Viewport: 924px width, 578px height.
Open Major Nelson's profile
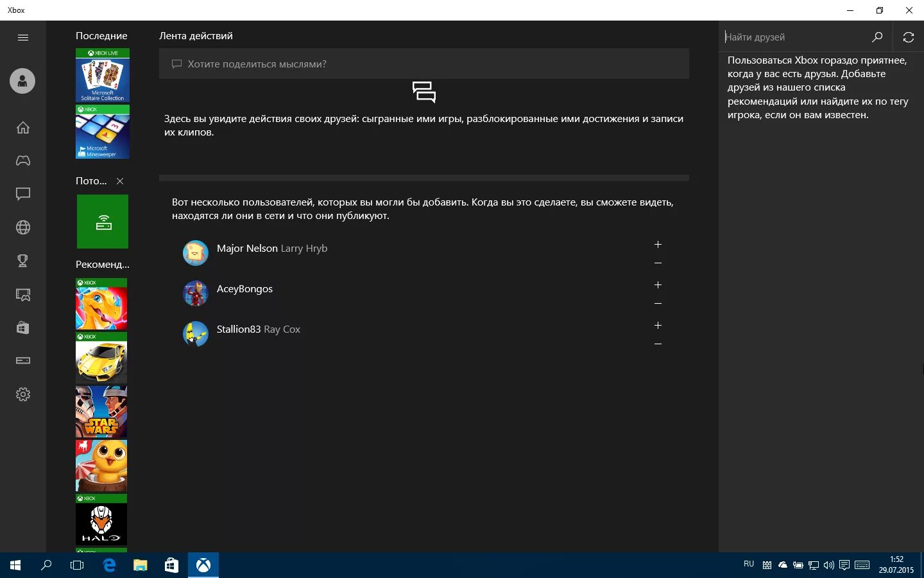point(271,249)
